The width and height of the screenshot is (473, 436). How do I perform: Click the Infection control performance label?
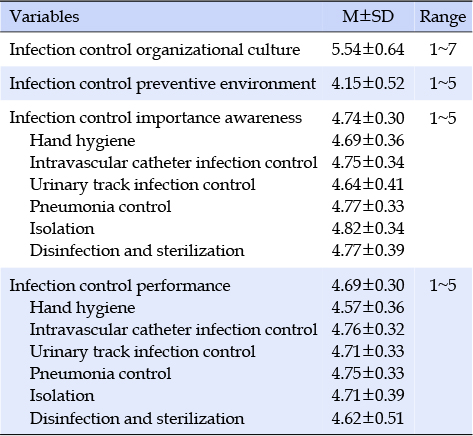(x=120, y=286)
